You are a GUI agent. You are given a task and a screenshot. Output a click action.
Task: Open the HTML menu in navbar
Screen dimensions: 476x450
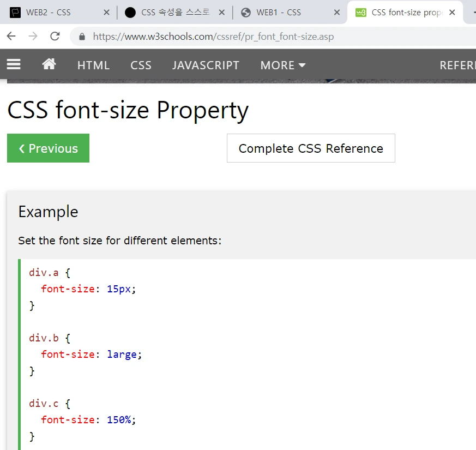[x=93, y=65]
